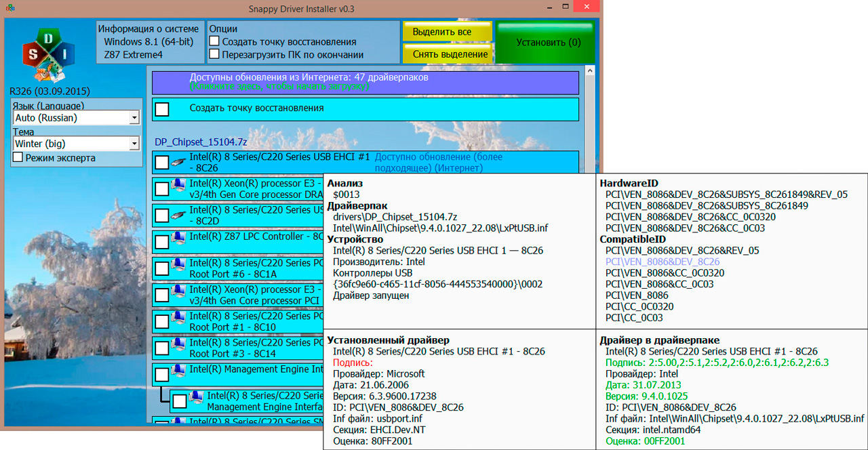Enable 'Создать точку восстановления' in the Опции panel
The height and width of the screenshot is (450, 868).
pos(214,41)
